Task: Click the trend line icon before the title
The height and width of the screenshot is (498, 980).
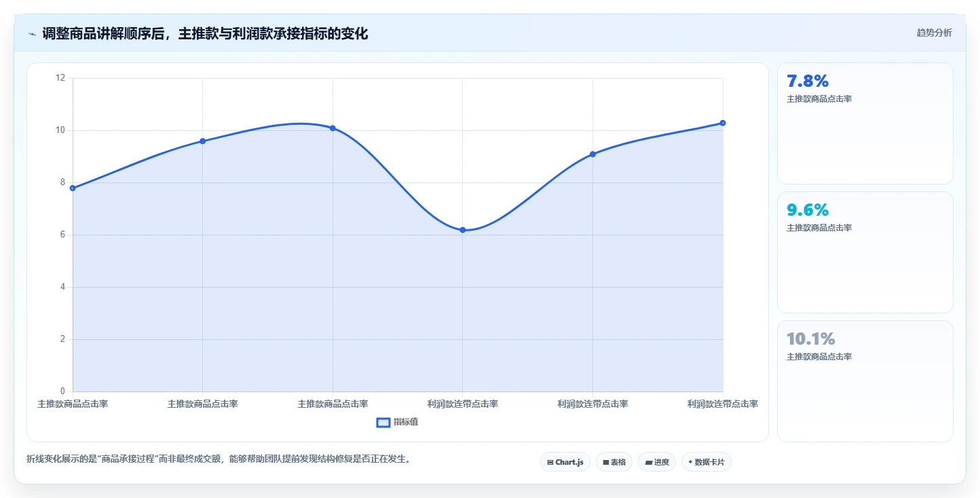Action: (33, 34)
